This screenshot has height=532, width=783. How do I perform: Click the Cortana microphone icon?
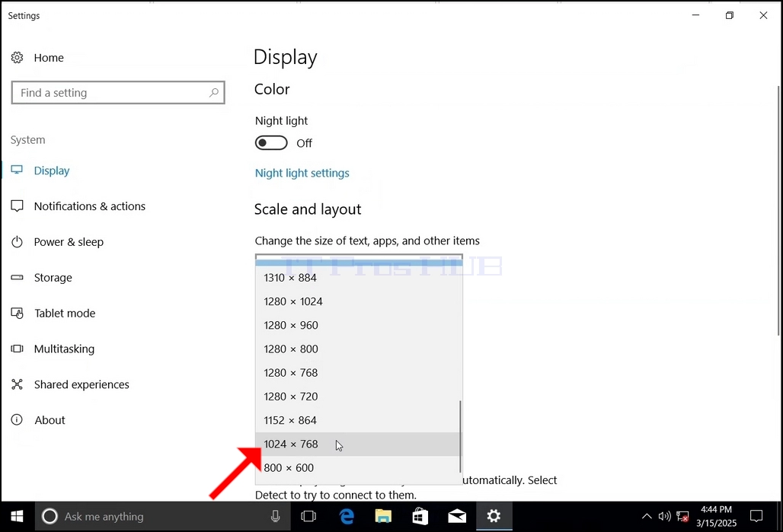275,517
